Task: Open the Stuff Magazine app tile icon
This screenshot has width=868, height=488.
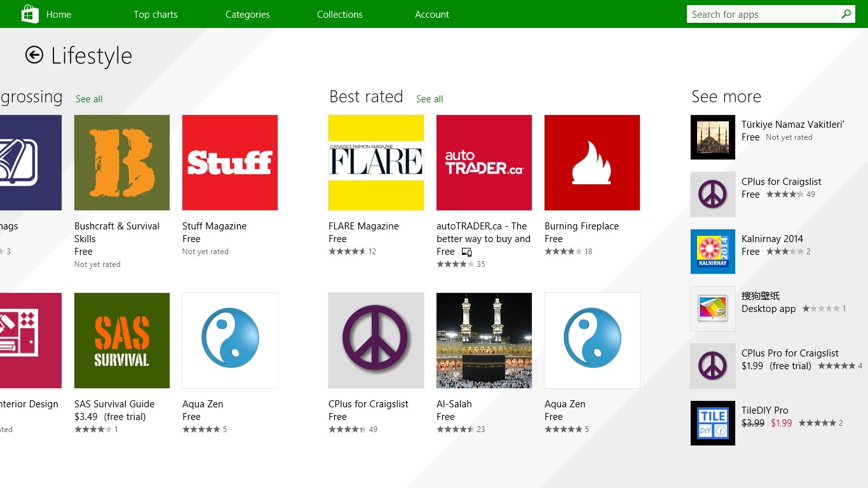Action: [x=230, y=163]
